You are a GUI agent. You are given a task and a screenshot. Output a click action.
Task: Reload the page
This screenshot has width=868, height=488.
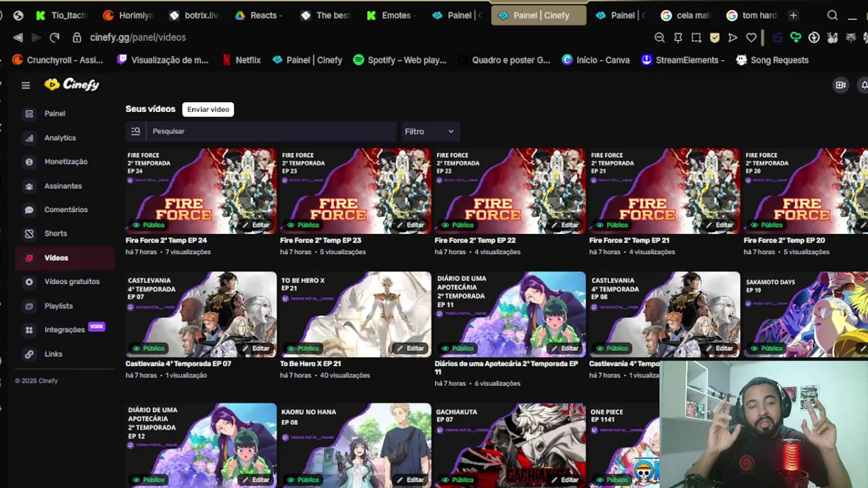[x=55, y=37]
